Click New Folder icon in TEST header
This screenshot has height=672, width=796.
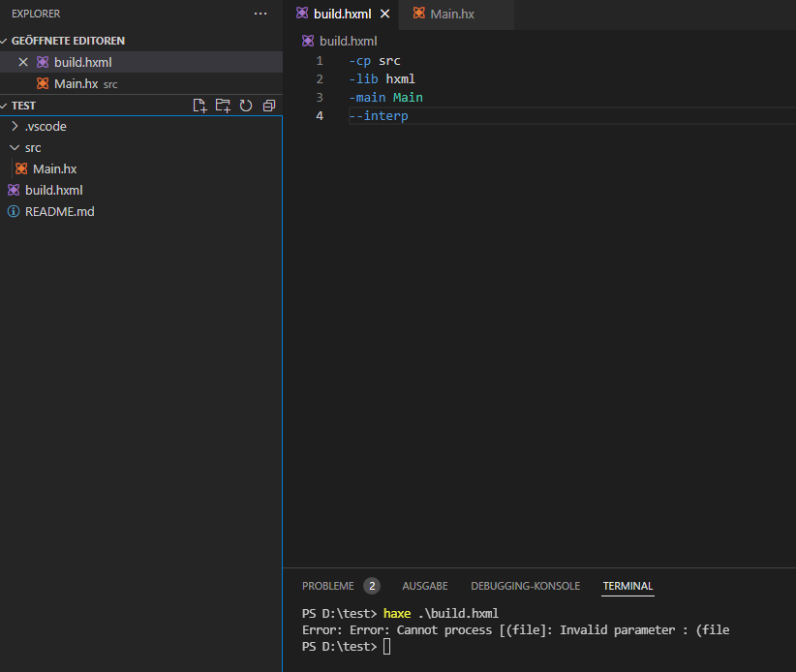pyautogui.click(x=223, y=106)
